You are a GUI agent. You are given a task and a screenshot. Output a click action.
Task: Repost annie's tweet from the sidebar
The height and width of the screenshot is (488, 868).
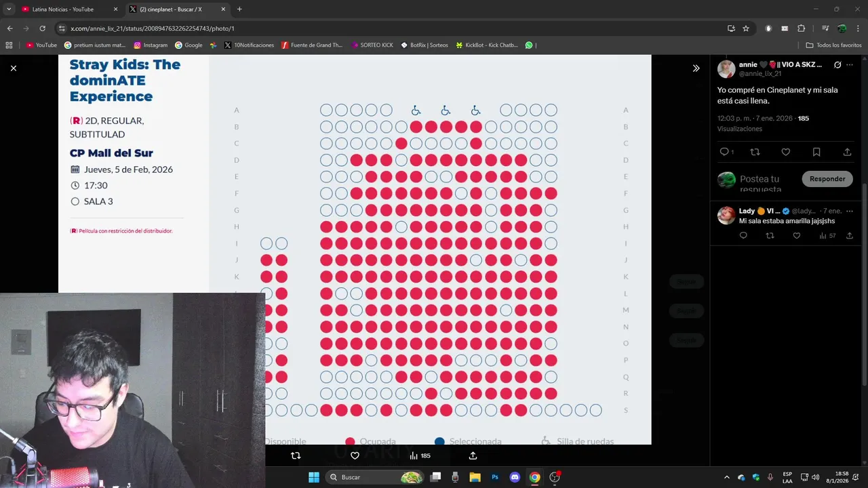(x=755, y=152)
